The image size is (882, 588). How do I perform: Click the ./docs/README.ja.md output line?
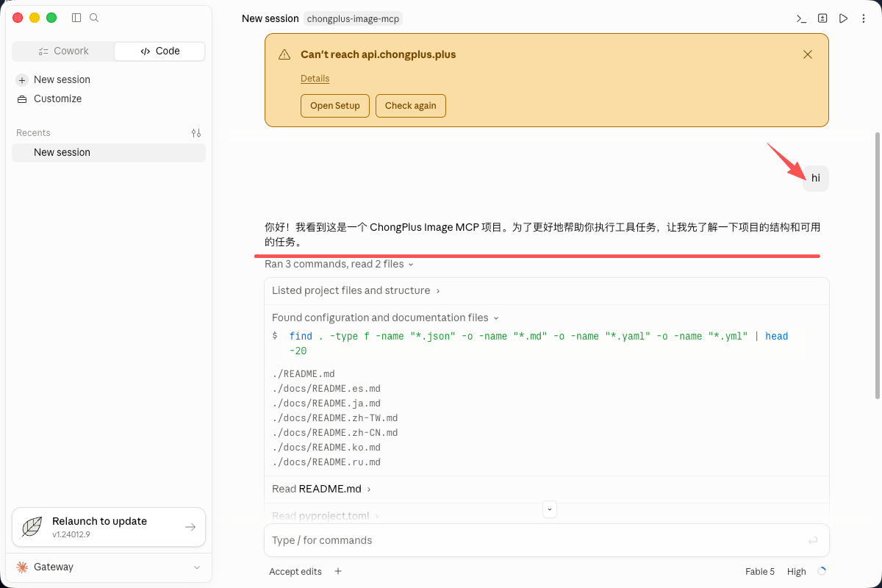[x=326, y=404]
